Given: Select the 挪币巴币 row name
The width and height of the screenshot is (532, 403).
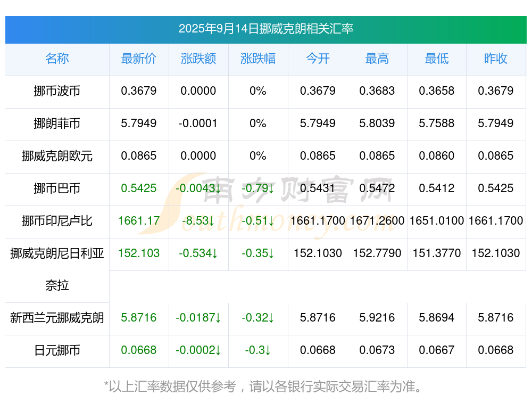Looking at the screenshot, I should pyautogui.click(x=57, y=188).
